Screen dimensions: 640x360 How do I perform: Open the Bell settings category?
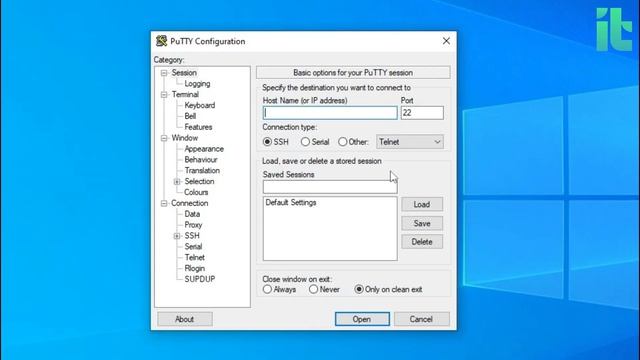click(x=190, y=116)
